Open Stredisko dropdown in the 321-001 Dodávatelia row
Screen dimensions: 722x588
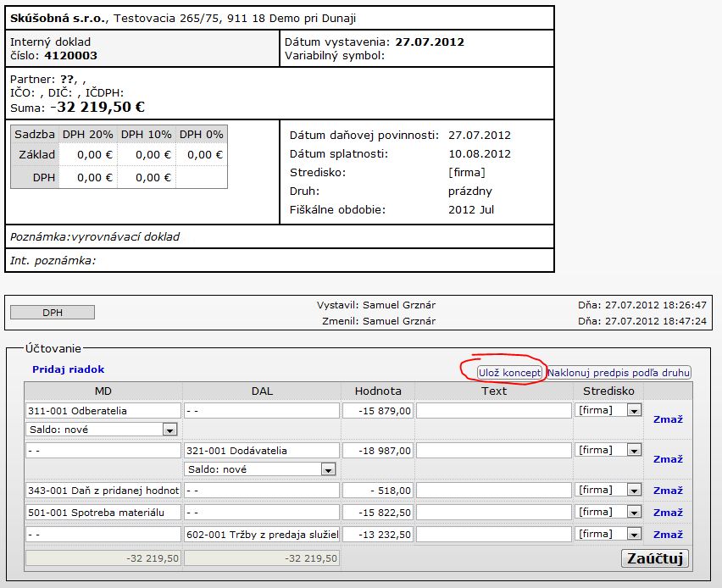pyautogui.click(x=608, y=451)
